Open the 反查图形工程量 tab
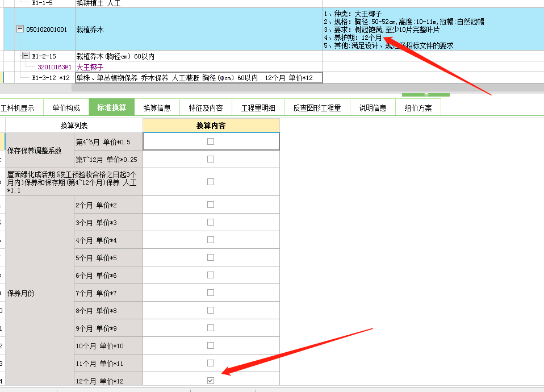This screenshot has width=544, height=392. [x=317, y=108]
